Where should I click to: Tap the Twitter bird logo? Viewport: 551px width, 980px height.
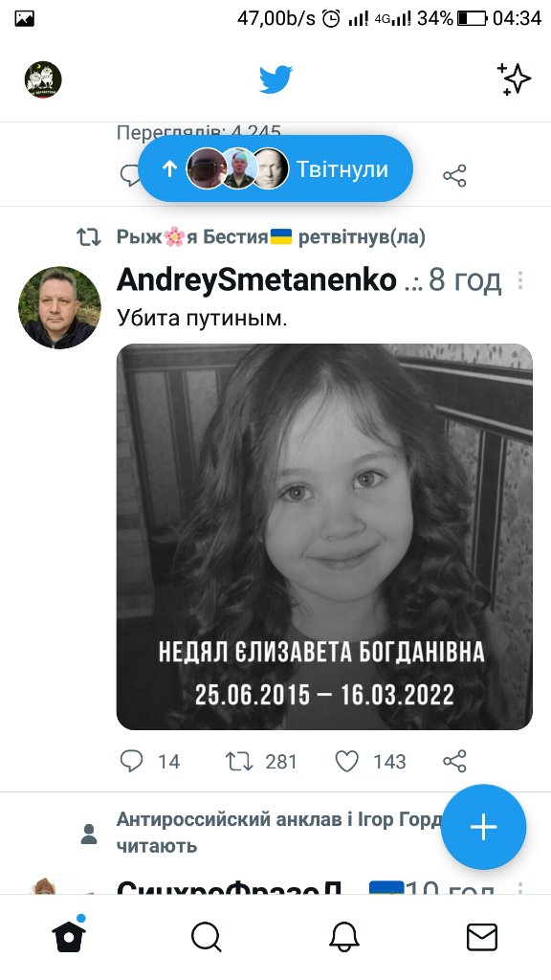click(275, 79)
